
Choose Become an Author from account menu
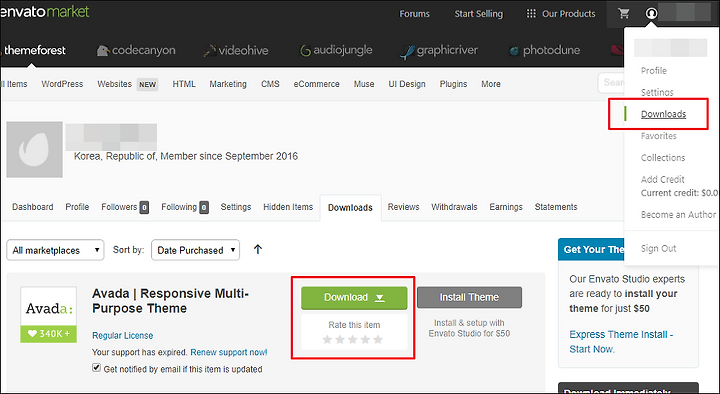[678, 214]
